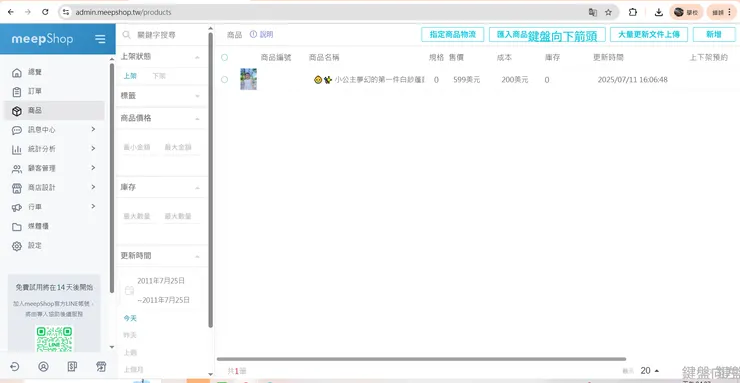Go to the 訂單 menu item
Image resolution: width=740 pixels, height=383 pixels.
coord(54,92)
